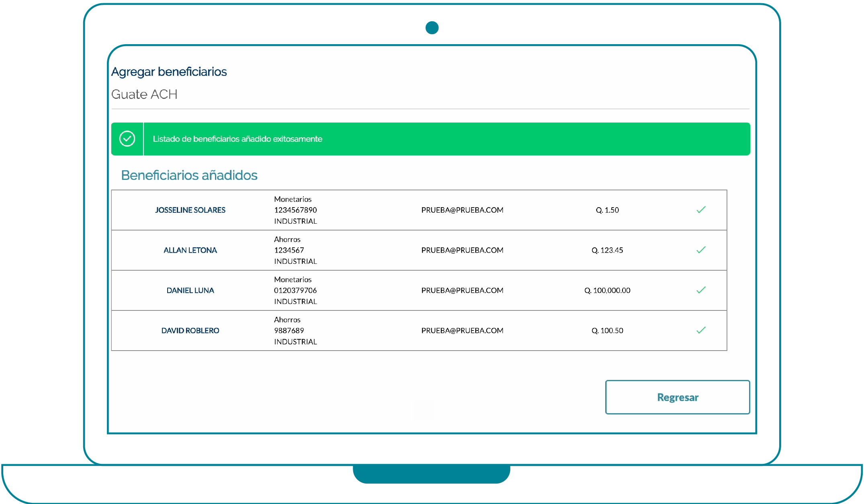Open the DANIEL LUNA beneficiary entry
The width and height of the screenshot is (864, 504).
tap(190, 290)
